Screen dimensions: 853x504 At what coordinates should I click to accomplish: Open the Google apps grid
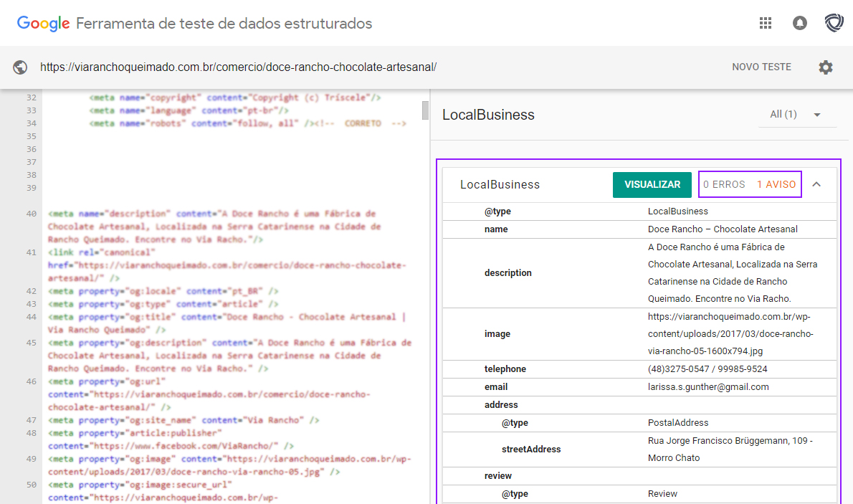pos(766,23)
